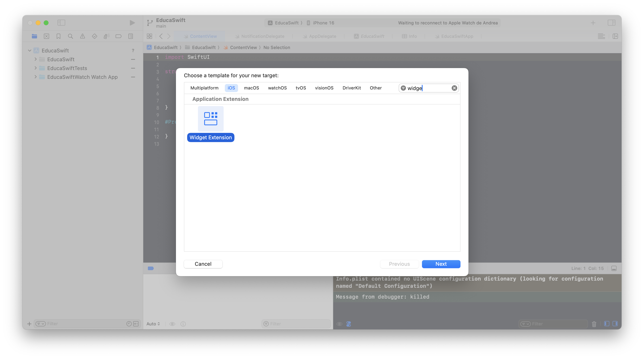Select the iOS platform tab
Image resolution: width=644 pixels, height=359 pixels.
231,88
